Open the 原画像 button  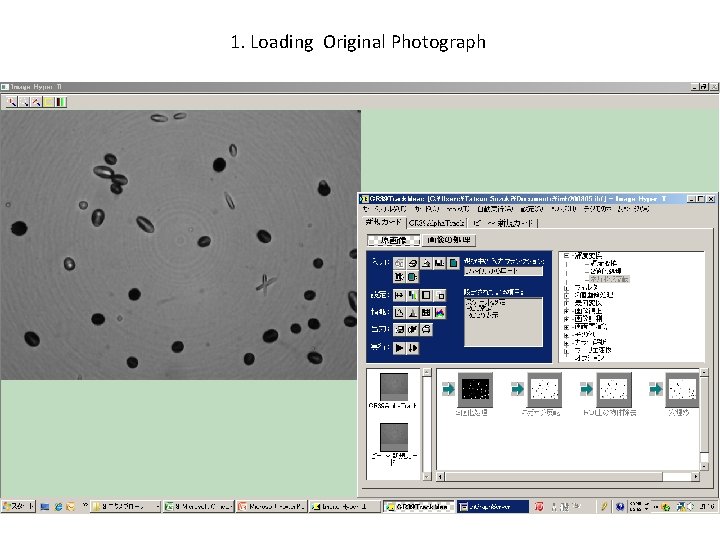[x=394, y=240]
